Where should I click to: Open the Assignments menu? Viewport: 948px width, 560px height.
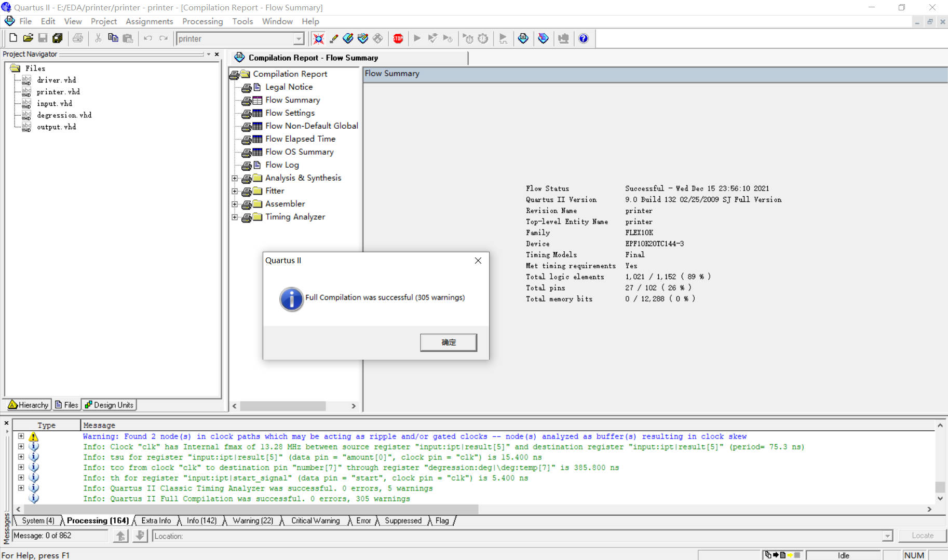pos(149,21)
